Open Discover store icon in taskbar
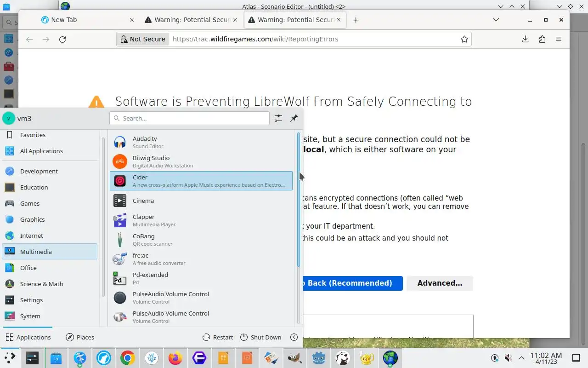The height and width of the screenshot is (368, 588). tap(56, 358)
